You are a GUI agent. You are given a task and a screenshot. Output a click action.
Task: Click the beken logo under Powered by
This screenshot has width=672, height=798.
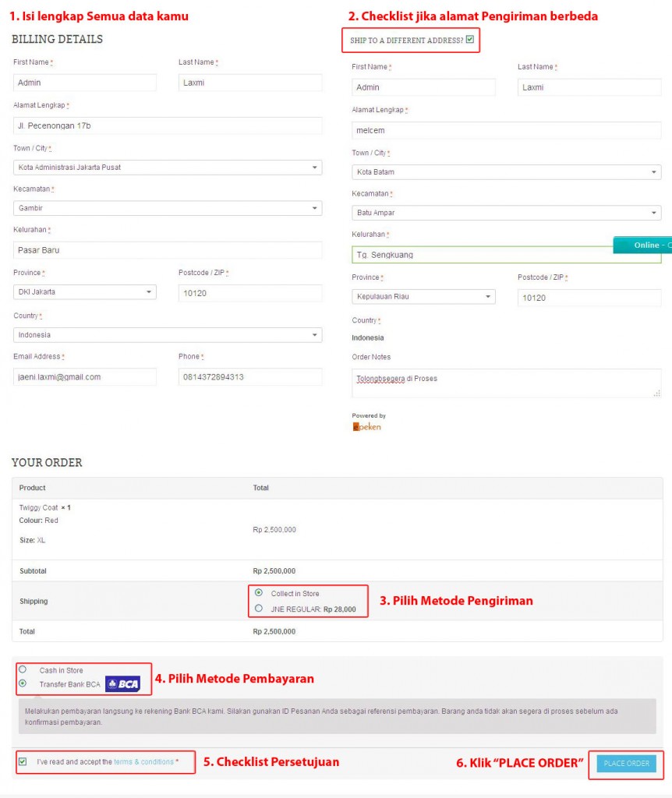366,428
